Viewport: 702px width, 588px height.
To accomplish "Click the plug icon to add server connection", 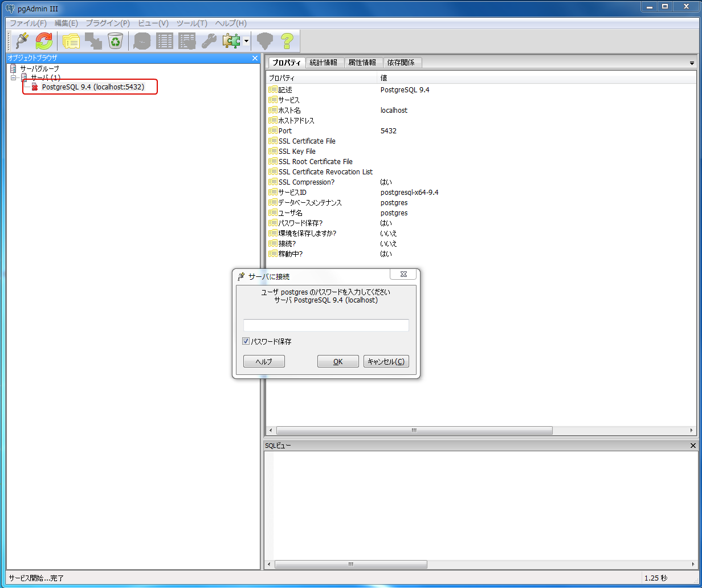I will [x=22, y=41].
